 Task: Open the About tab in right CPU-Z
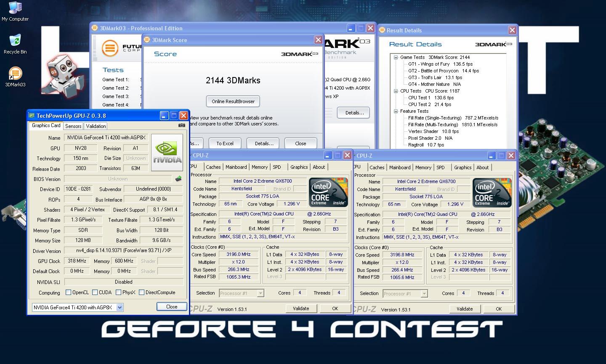coord(483,167)
